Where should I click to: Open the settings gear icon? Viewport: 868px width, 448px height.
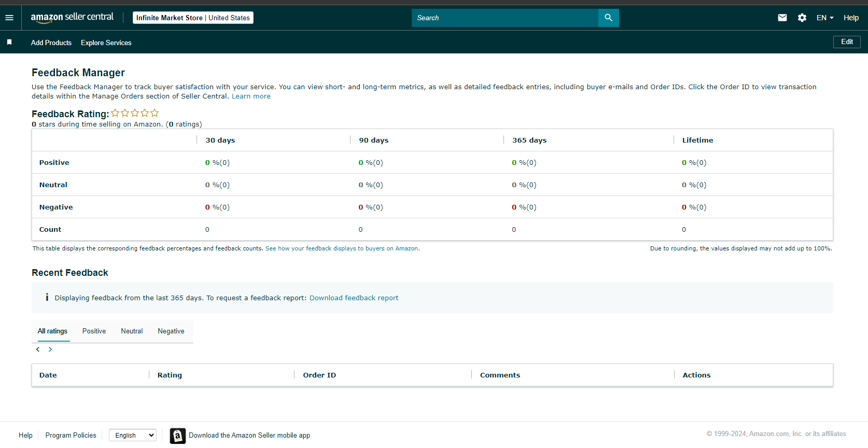click(x=802, y=18)
